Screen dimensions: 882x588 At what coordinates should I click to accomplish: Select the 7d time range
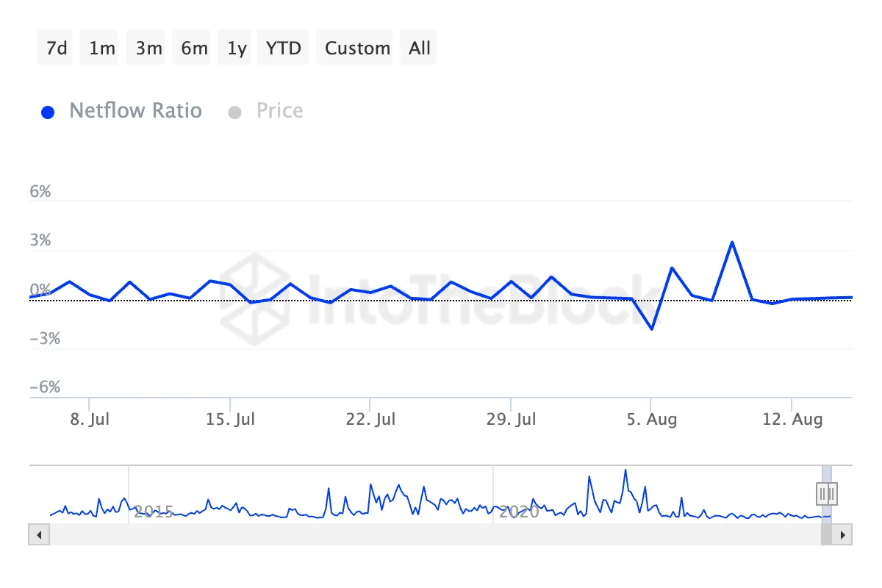57,49
